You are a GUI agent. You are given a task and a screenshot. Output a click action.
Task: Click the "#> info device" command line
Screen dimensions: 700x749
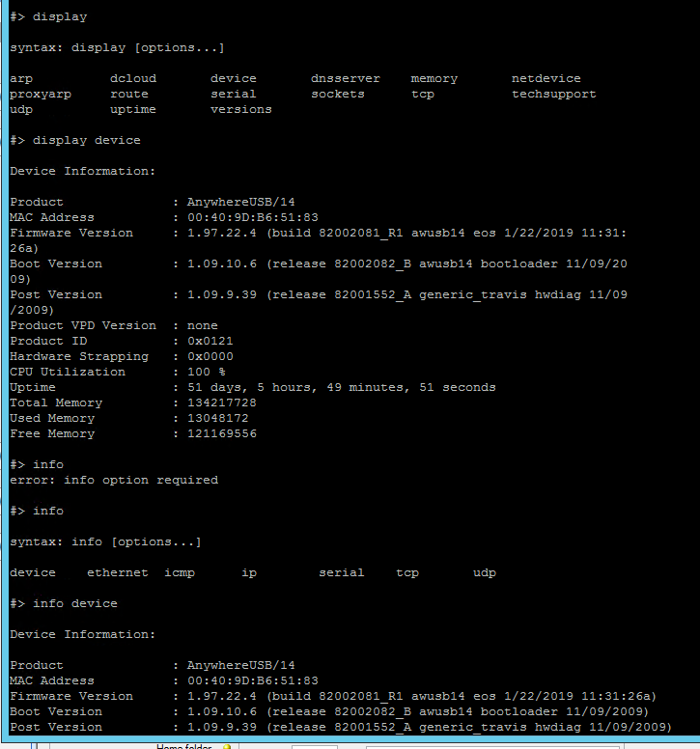64,604
